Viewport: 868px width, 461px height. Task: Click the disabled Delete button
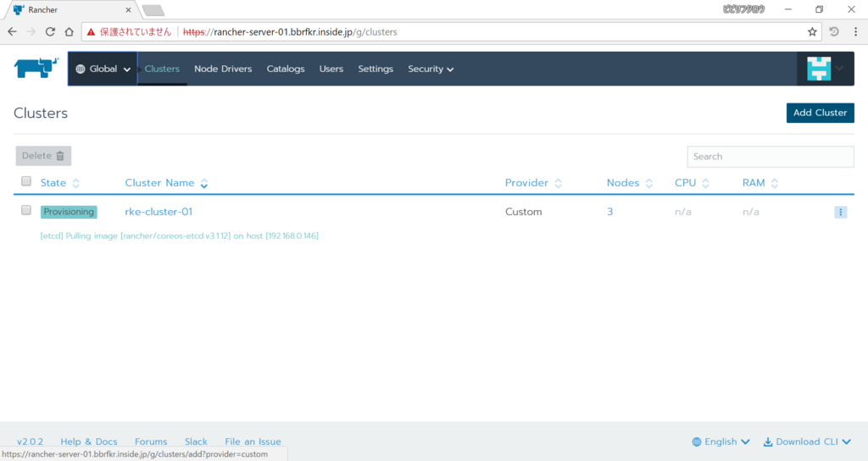pyautogui.click(x=43, y=156)
